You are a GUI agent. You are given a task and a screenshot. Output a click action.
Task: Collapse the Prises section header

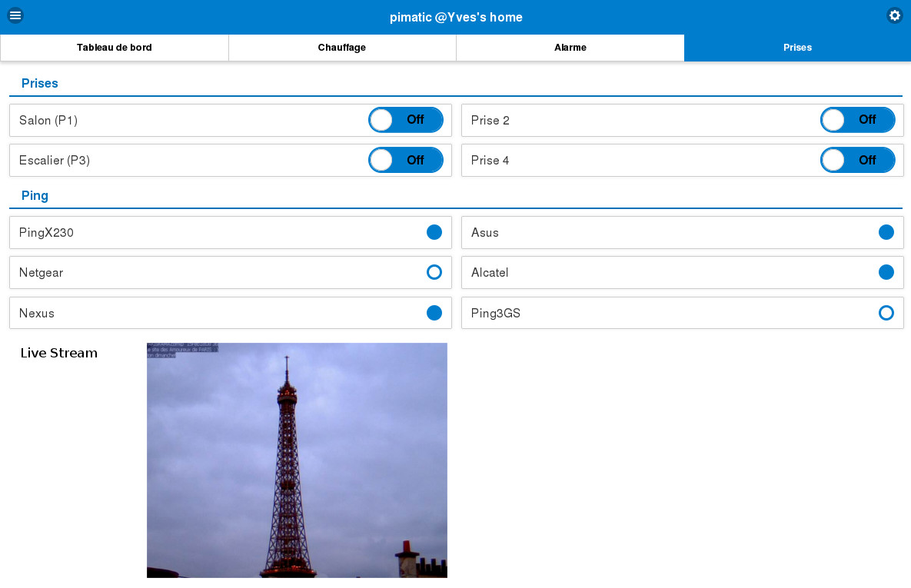tap(40, 83)
